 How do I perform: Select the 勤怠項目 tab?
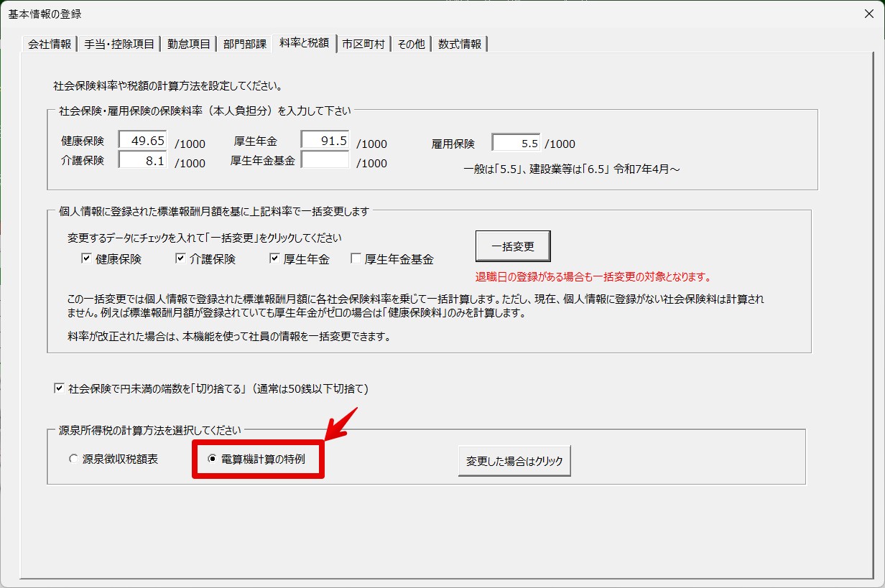coord(189,44)
